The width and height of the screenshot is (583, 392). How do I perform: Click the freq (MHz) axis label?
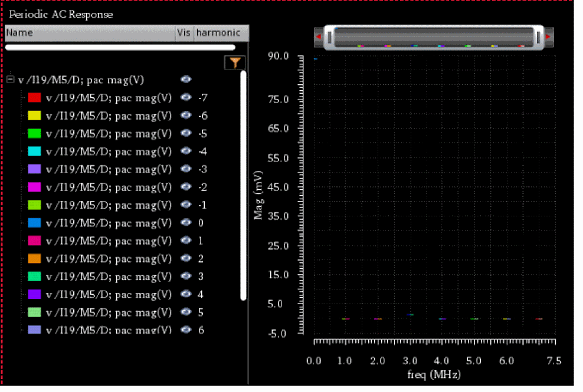[x=433, y=374]
